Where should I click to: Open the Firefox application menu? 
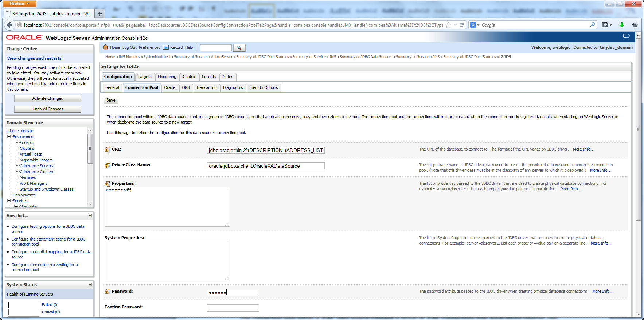tap(19, 4)
